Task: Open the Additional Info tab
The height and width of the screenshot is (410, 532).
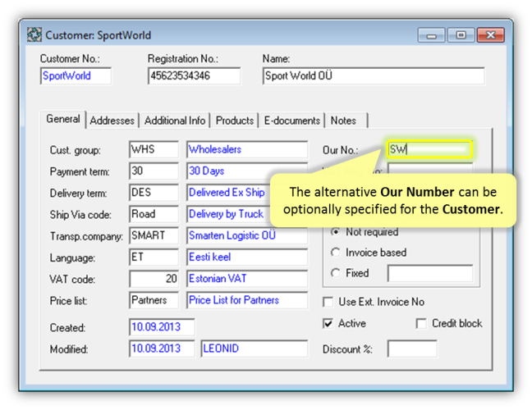Action: tap(175, 121)
